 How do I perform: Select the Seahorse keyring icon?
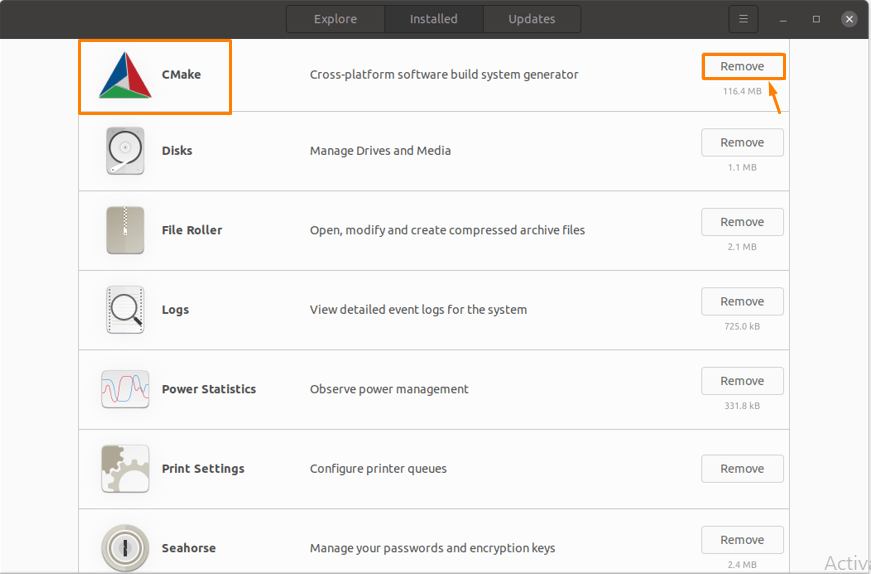[x=125, y=548]
